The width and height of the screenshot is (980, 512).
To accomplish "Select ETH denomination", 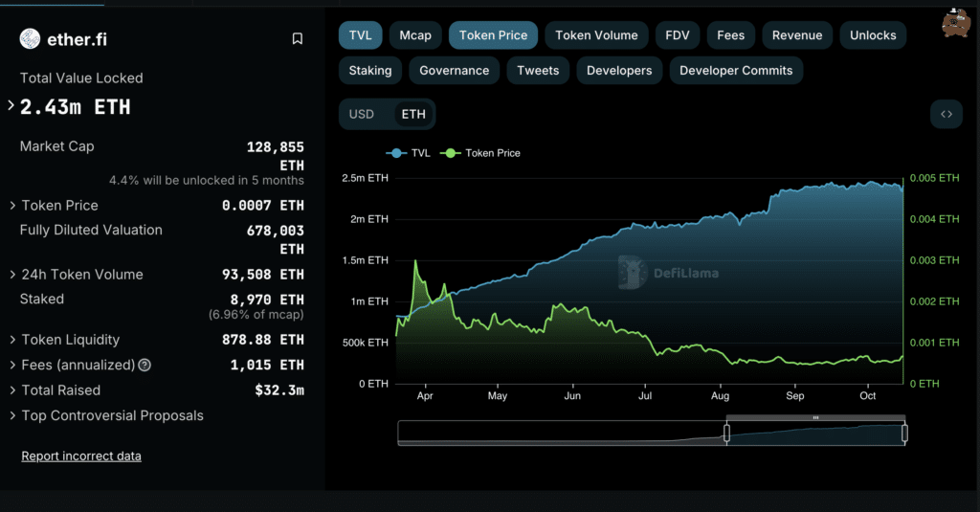I will click(413, 115).
